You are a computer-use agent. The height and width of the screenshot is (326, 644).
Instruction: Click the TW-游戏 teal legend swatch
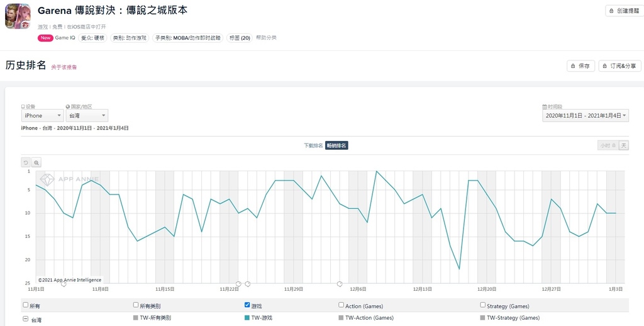[x=247, y=318]
